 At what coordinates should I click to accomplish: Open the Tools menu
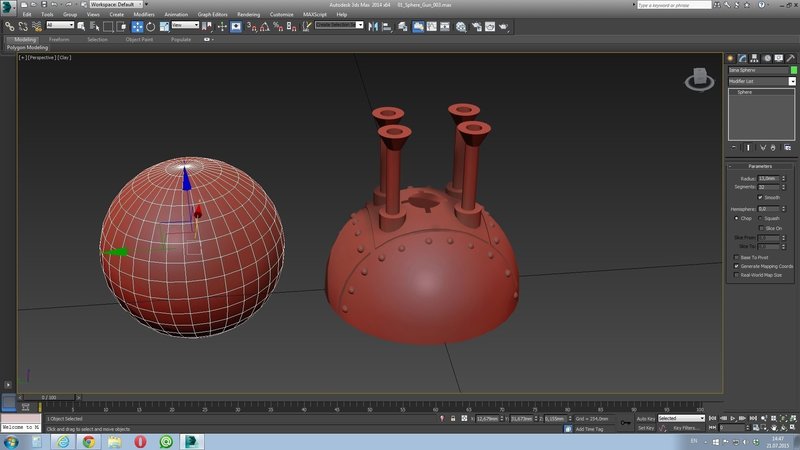(47, 14)
